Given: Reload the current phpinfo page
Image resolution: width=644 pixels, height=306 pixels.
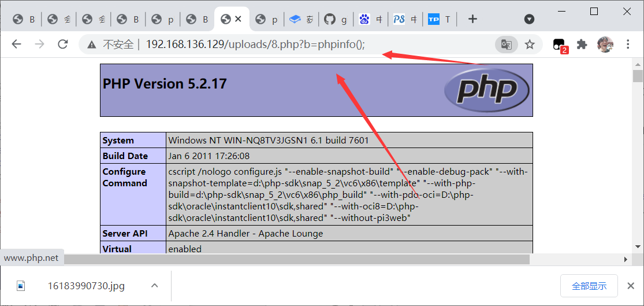Looking at the screenshot, I should point(63,45).
